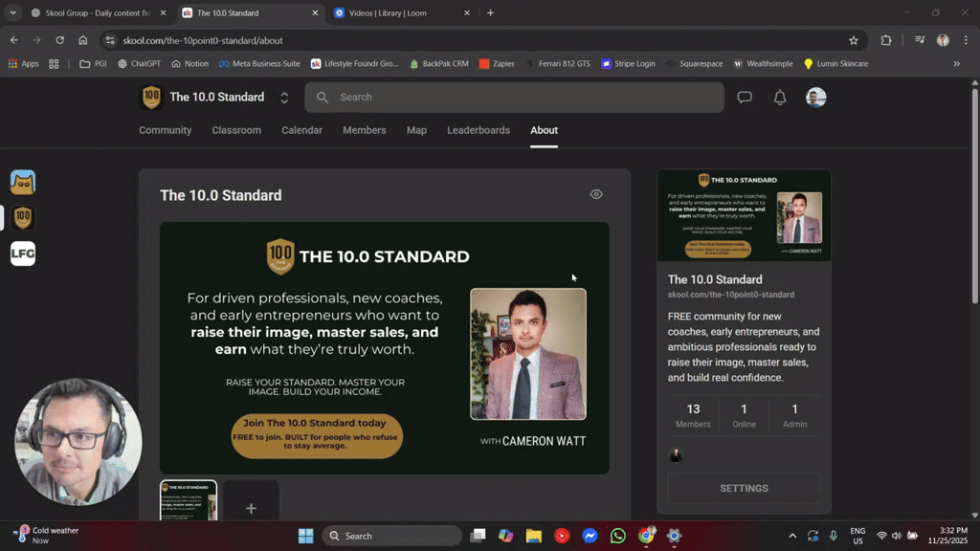
Task: Open the Chrome extensions puzzle icon
Action: click(885, 40)
